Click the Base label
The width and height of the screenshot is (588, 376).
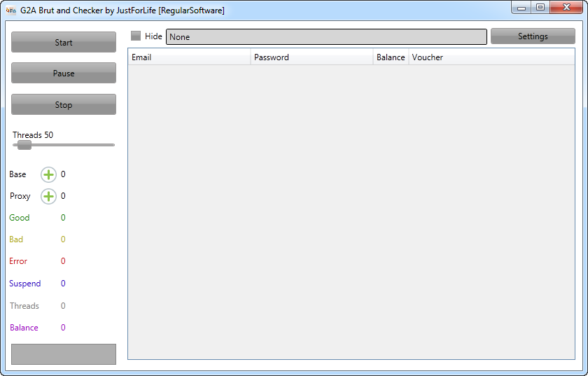[17, 174]
